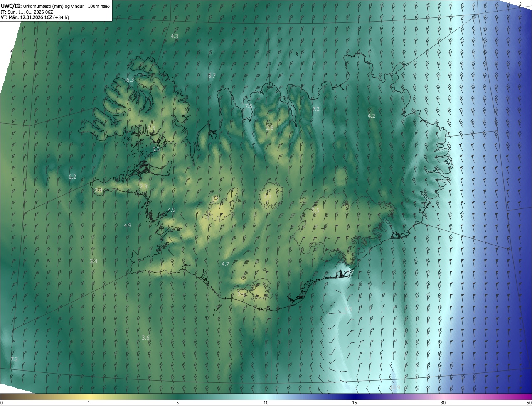Click the map value label 4.2
This screenshot has height=406, width=532.
372,116
